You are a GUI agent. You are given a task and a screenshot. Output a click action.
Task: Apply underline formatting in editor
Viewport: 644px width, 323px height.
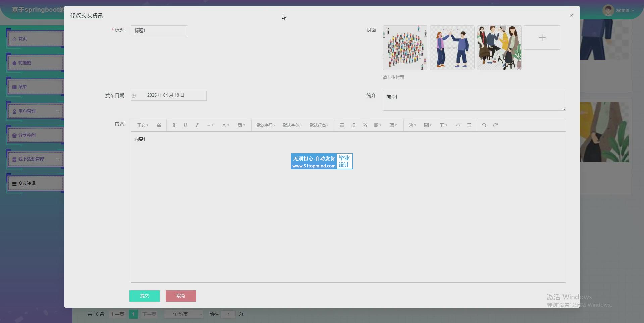point(185,125)
